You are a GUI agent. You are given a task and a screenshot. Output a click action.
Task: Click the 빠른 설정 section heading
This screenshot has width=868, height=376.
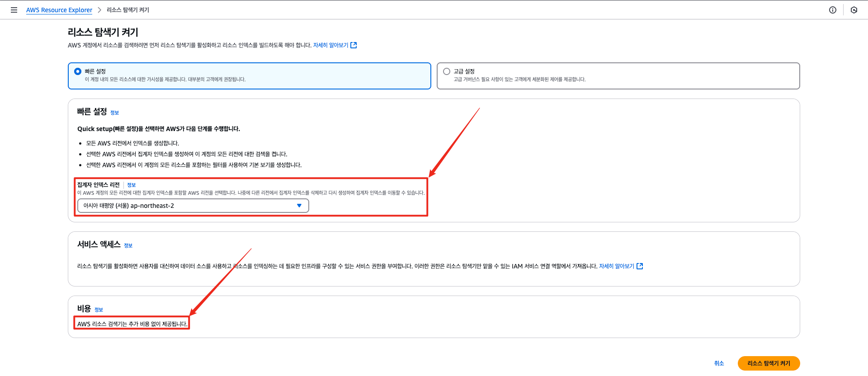(92, 111)
